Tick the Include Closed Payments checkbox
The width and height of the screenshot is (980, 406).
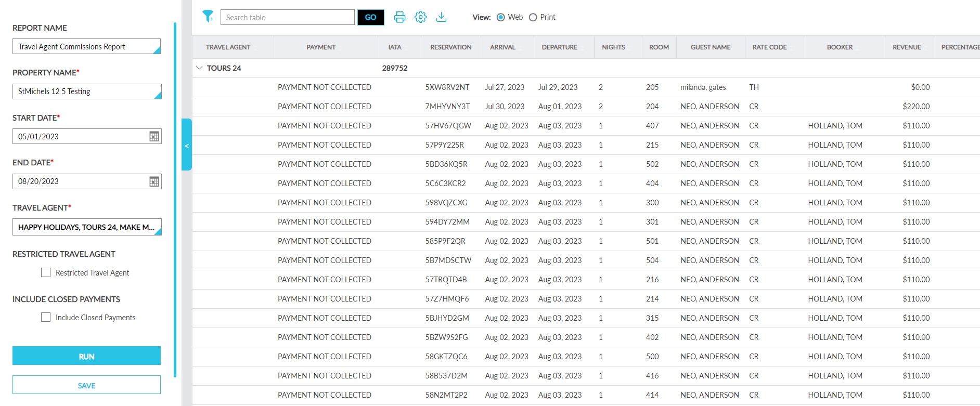pos(46,317)
